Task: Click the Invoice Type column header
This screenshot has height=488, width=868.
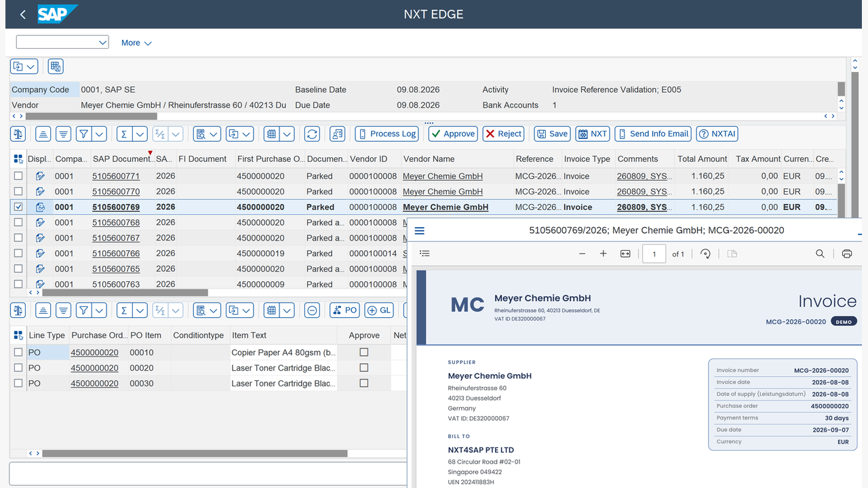Action: [587, 159]
